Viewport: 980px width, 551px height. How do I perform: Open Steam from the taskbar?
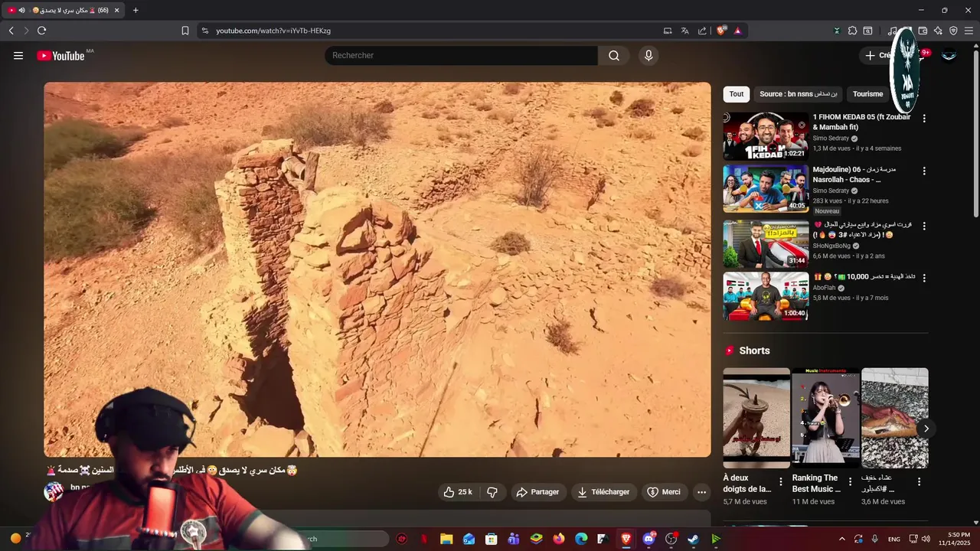tap(693, 539)
